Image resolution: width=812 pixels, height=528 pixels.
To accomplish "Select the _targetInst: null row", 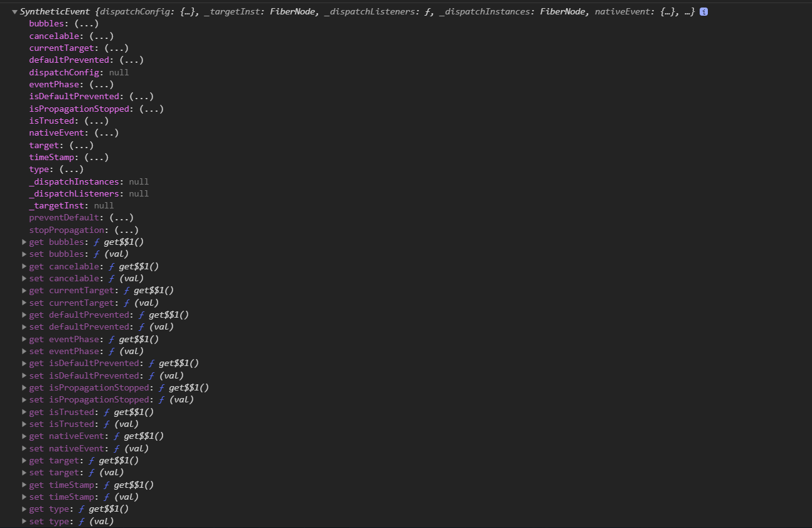I will tap(72, 205).
